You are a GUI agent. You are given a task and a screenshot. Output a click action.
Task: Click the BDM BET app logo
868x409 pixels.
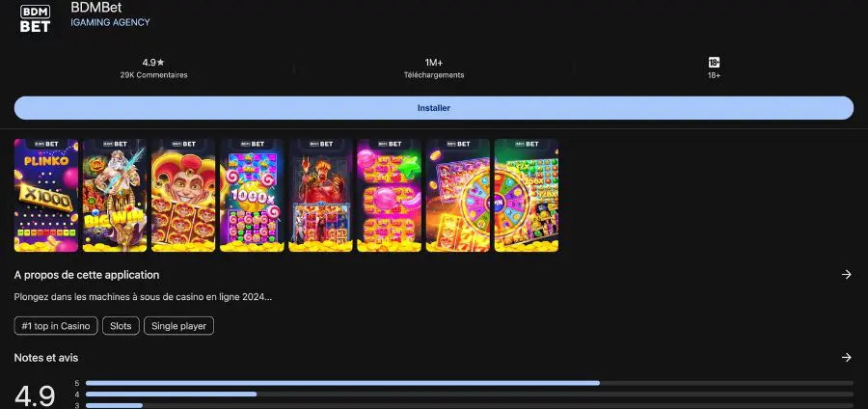tap(35, 16)
